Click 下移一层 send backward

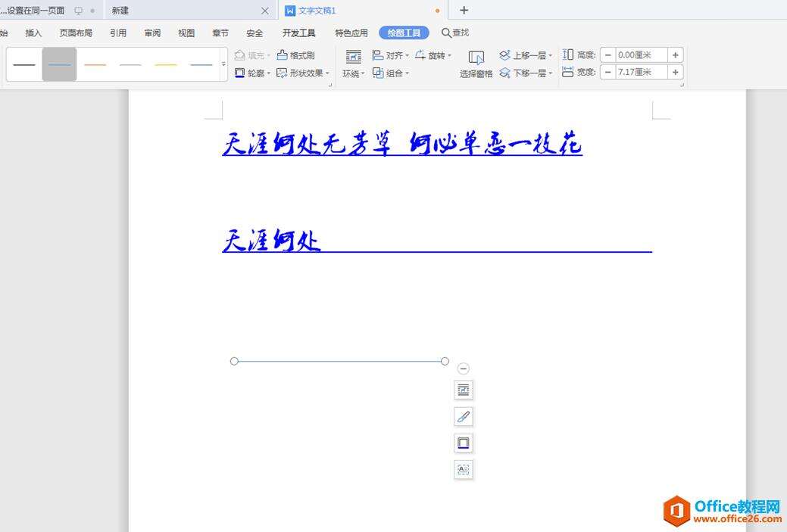(526, 73)
